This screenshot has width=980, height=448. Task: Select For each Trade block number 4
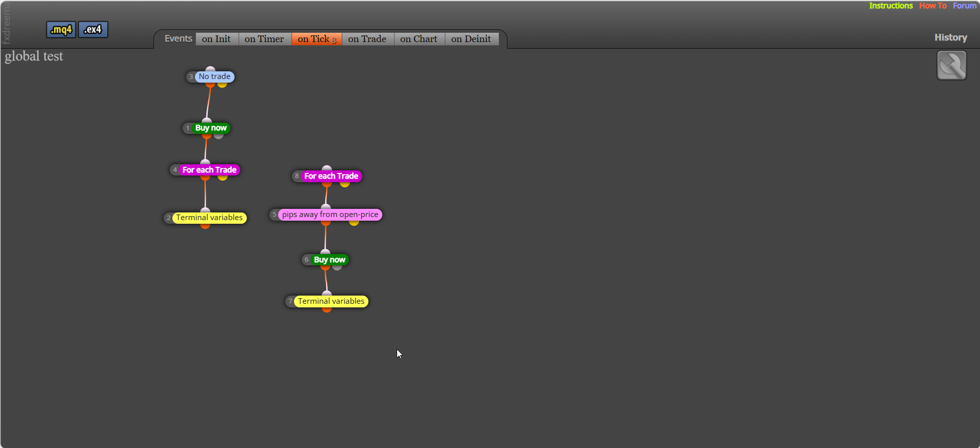(x=209, y=170)
